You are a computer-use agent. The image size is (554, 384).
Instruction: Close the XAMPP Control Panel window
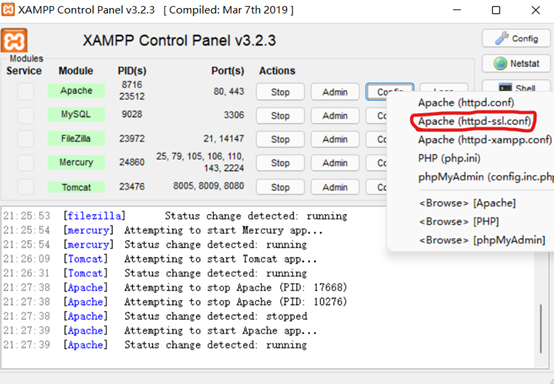(536, 10)
